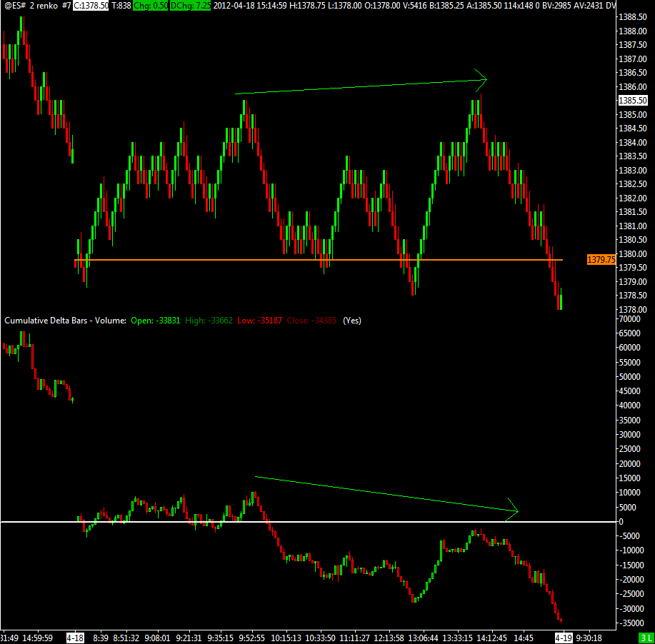This screenshot has width=655, height=644.
Task: Click -20000 on the delta axis
Action: (x=631, y=579)
